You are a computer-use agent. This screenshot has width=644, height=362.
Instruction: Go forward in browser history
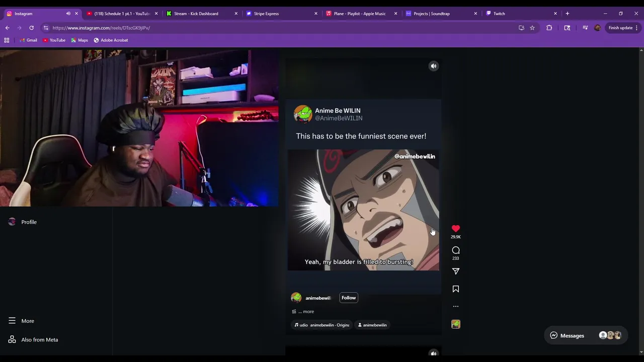click(x=19, y=28)
